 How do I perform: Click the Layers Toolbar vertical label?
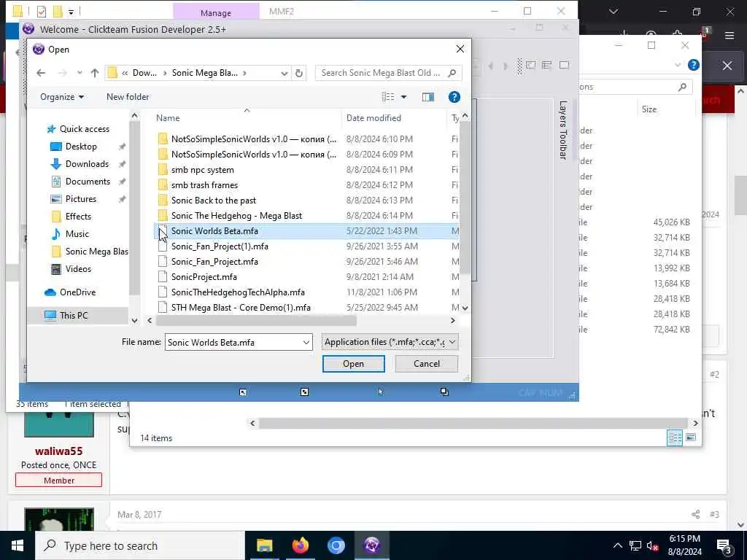[x=562, y=130]
